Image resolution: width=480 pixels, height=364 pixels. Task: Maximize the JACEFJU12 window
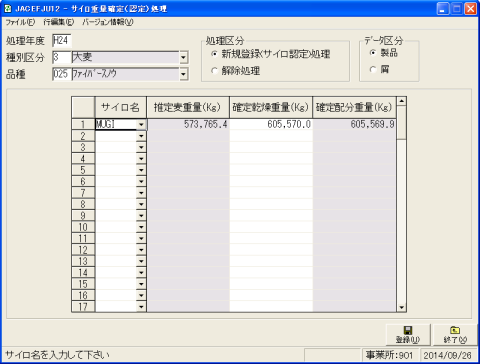pos(456,9)
